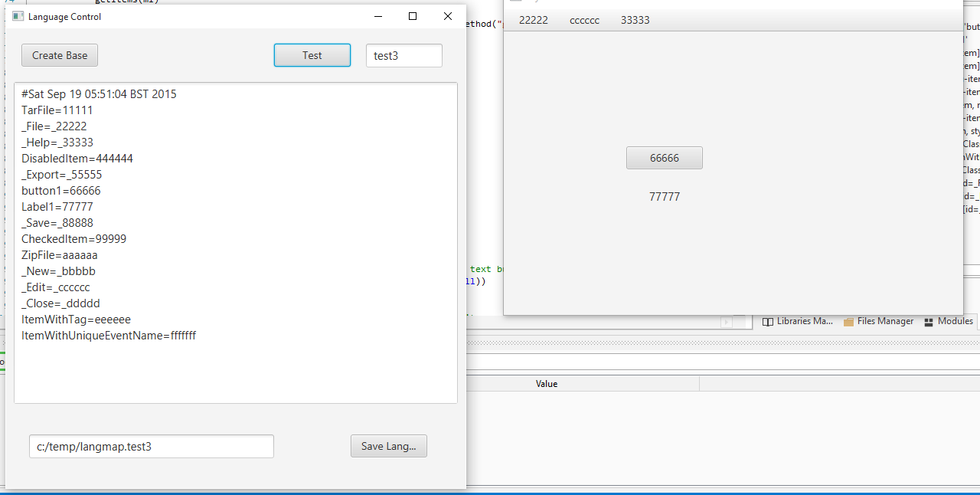This screenshot has height=495, width=980.
Task: Click the line TarFile=11111
Action: pos(57,110)
